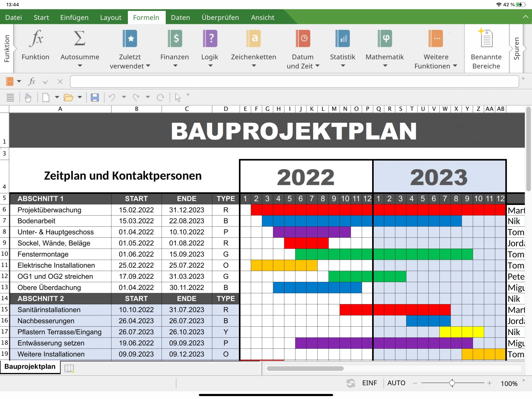This screenshot has width=532, height=399.
Task: Activate the touch hand mode icon
Action: (28, 98)
